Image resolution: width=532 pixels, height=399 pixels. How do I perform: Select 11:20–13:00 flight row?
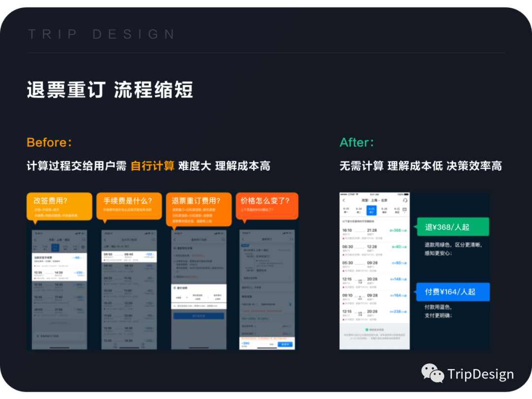pyautogui.click(x=129, y=317)
